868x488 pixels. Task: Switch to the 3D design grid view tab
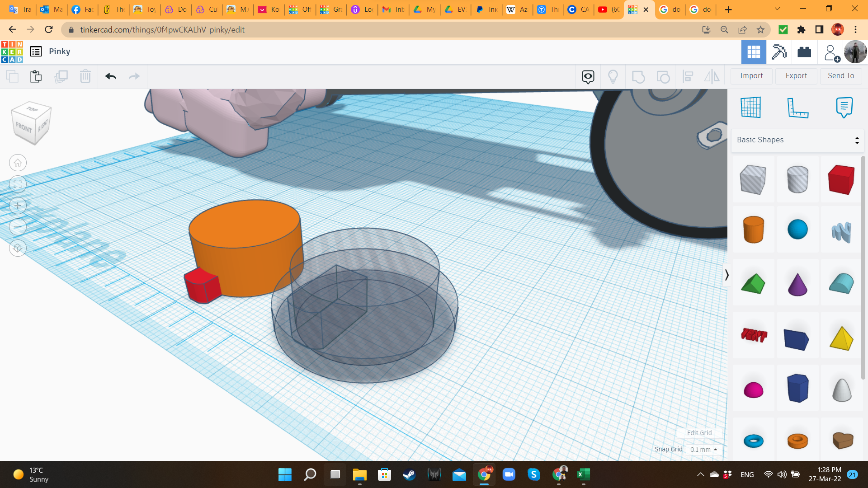(754, 52)
